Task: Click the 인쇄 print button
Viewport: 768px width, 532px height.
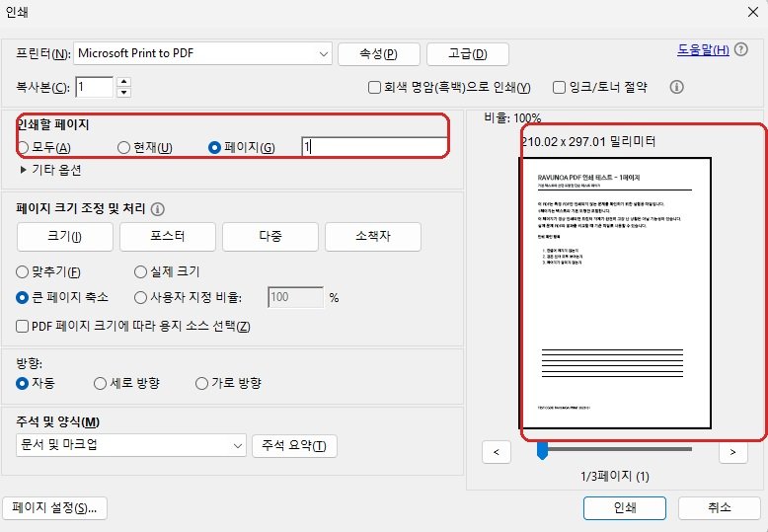Action: [x=625, y=508]
